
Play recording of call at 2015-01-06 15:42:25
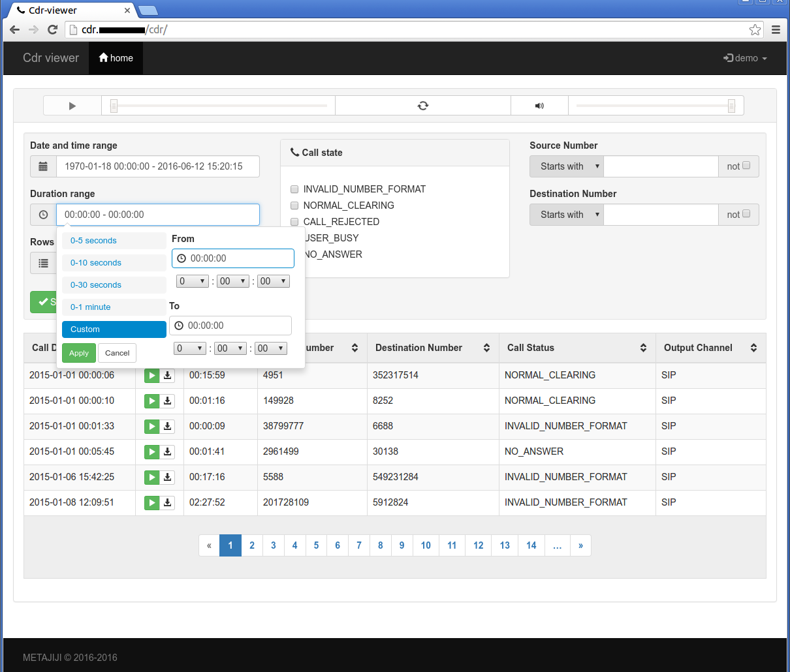point(151,477)
